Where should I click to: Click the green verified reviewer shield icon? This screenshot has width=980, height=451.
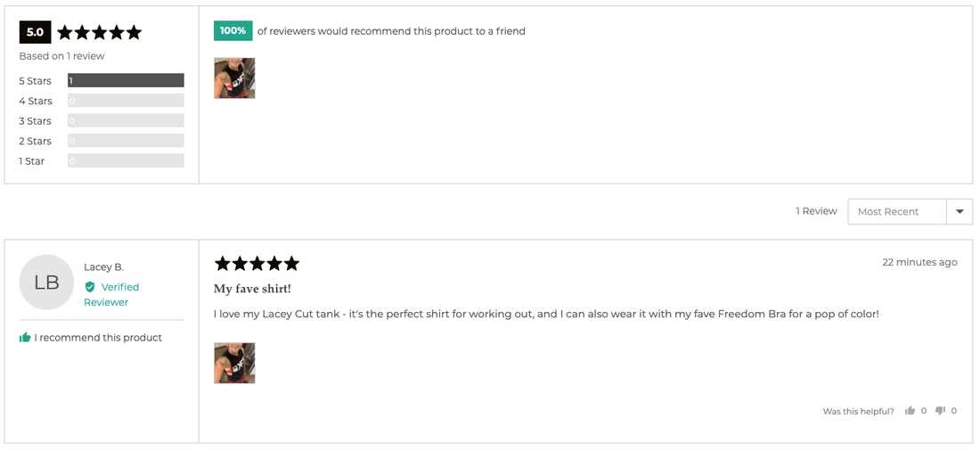pos(90,287)
